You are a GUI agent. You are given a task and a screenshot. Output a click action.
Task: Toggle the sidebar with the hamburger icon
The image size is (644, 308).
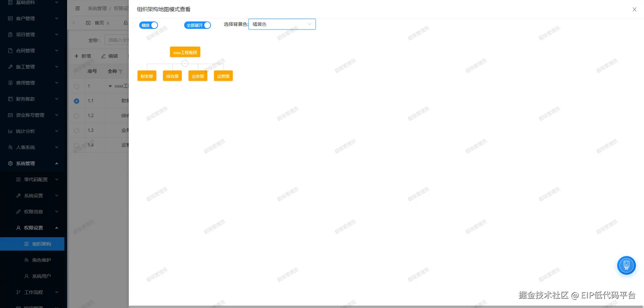(x=77, y=8)
